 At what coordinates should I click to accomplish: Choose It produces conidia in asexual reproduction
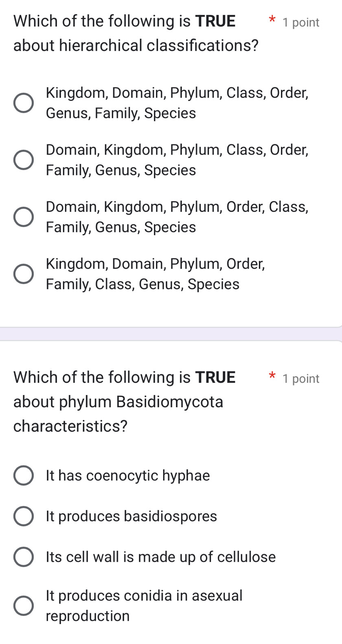(144, 605)
